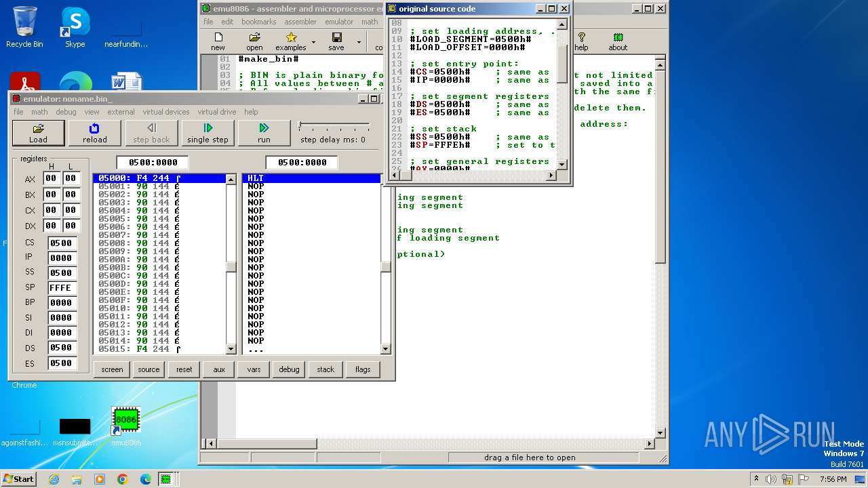Reload the program in emulator
Viewport: 868px width, 488px height.
[95, 133]
